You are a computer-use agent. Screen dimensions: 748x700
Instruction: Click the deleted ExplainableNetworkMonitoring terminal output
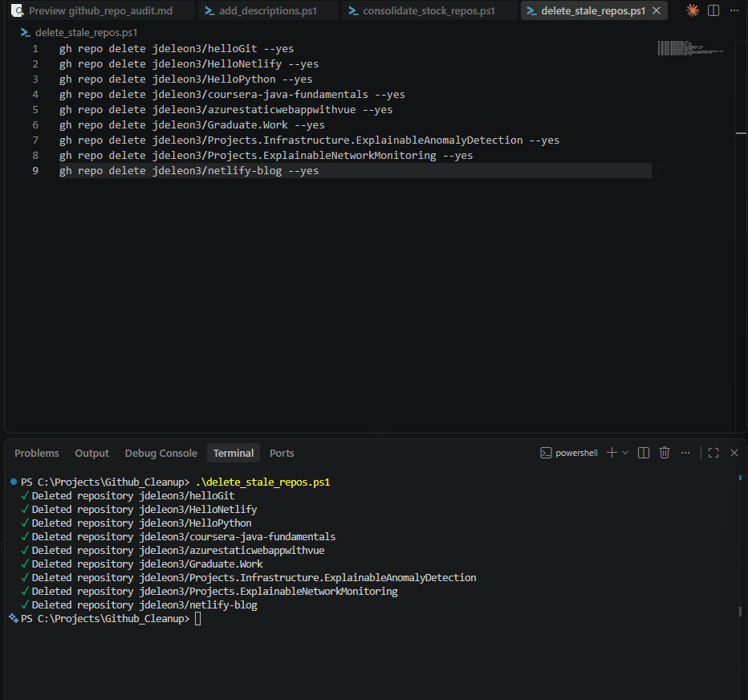214,591
